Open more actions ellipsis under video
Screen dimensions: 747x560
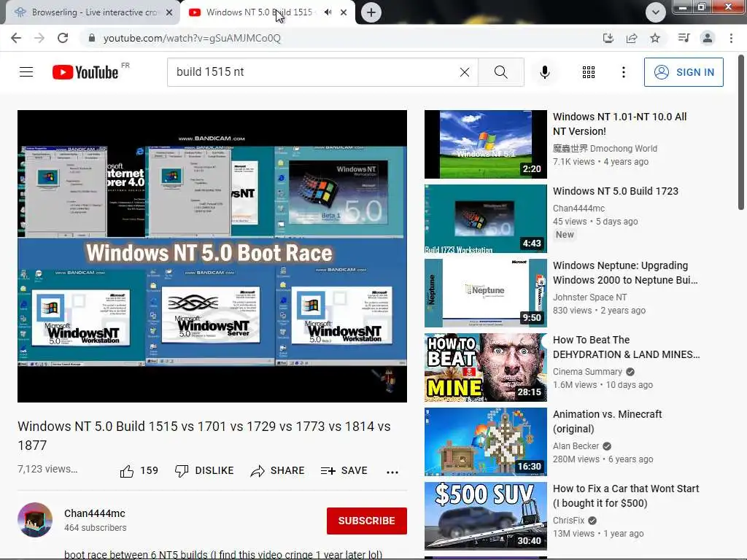pyautogui.click(x=392, y=472)
